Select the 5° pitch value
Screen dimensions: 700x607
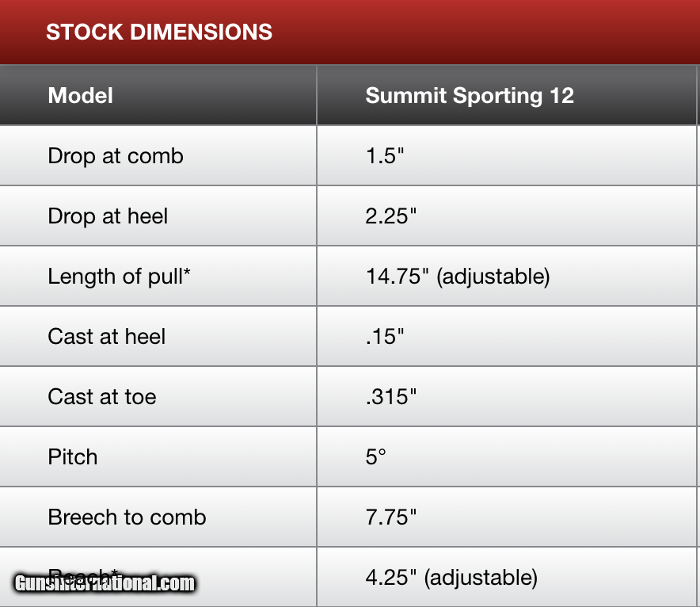[376, 457]
